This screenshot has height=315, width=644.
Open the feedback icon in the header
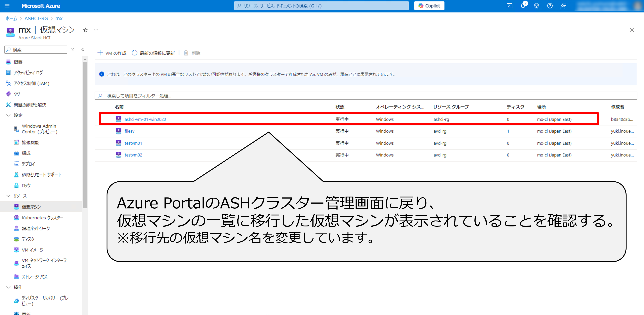tap(563, 6)
